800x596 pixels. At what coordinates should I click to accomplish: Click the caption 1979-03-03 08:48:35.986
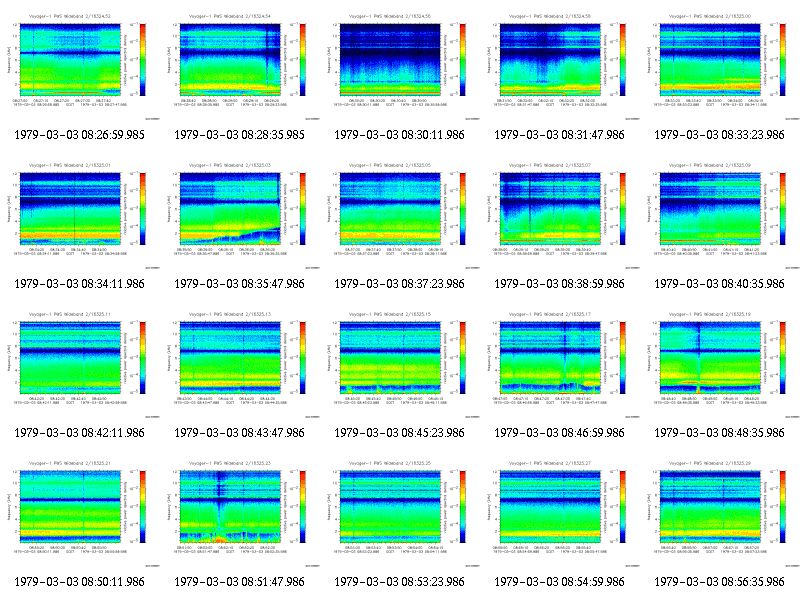tap(719, 433)
